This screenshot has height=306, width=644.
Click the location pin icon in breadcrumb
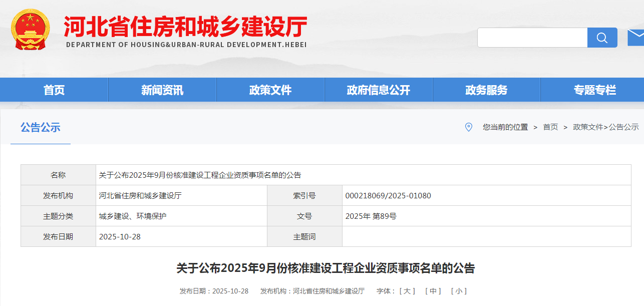[469, 127]
